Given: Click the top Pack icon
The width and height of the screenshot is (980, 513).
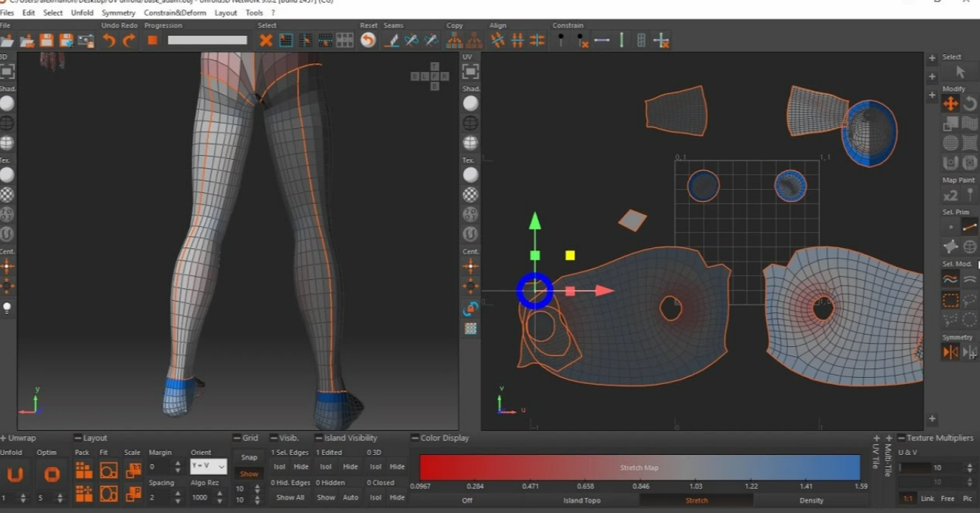Looking at the screenshot, I should (x=84, y=471).
